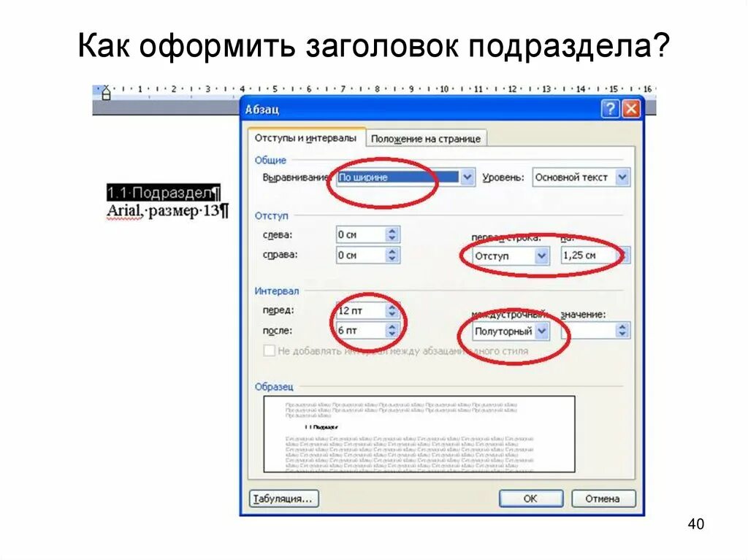Click the Отмена button

click(x=603, y=499)
